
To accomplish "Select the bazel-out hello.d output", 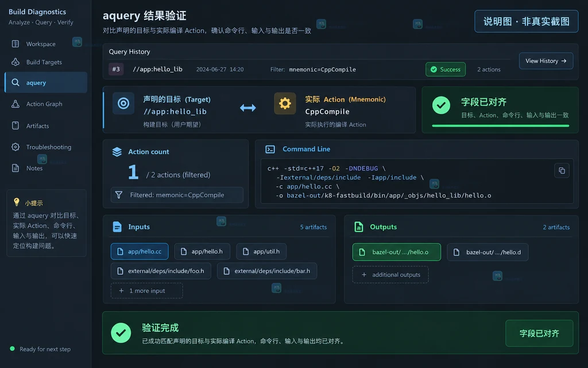I will (488, 252).
